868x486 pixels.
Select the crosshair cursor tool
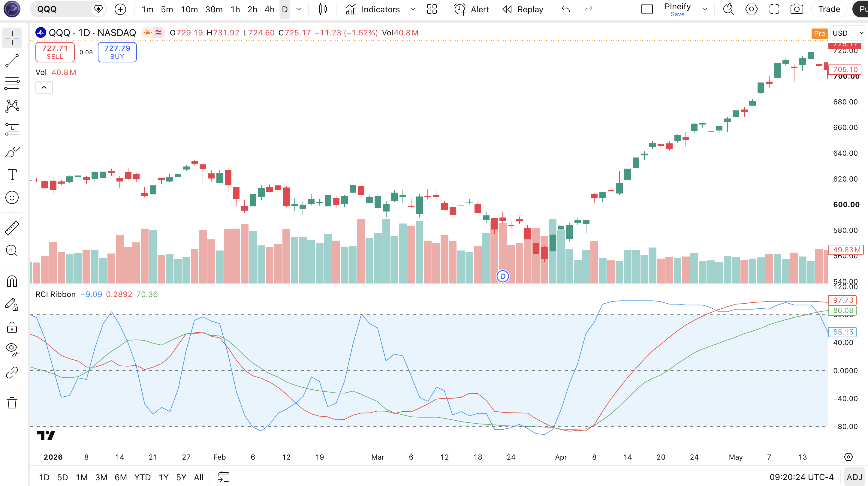(12, 38)
